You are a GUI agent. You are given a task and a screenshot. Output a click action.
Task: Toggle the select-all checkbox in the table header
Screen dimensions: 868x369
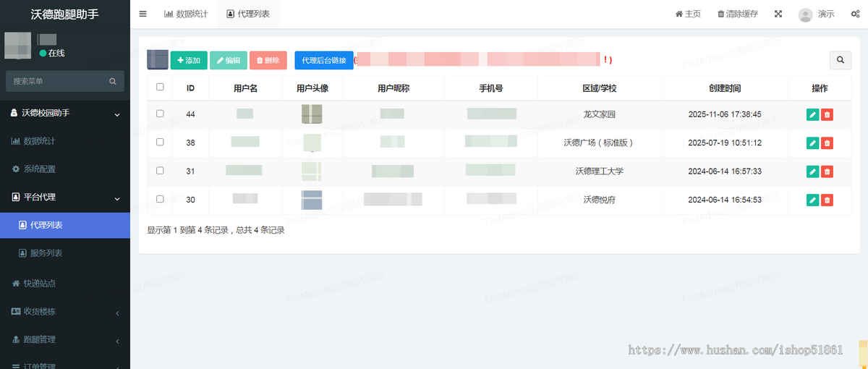point(160,87)
